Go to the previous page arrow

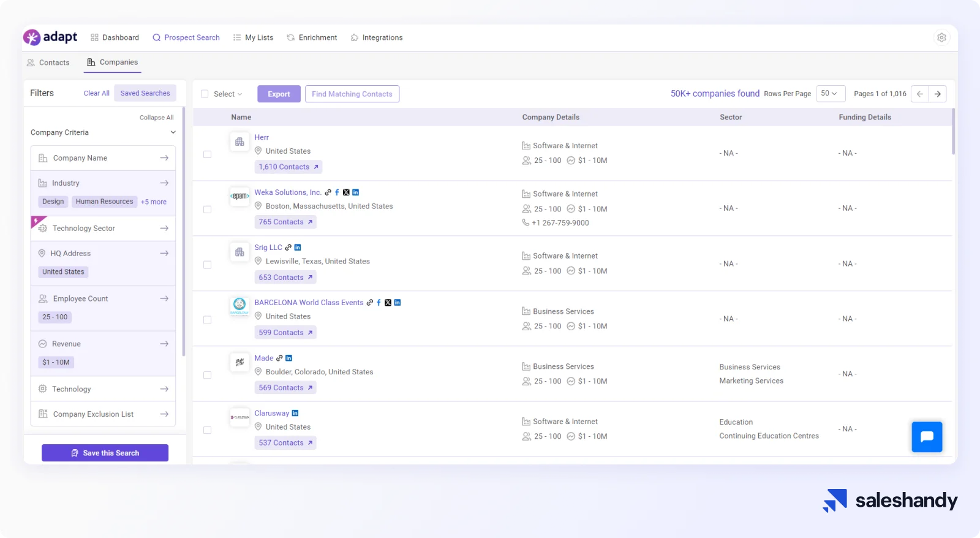[x=920, y=94]
